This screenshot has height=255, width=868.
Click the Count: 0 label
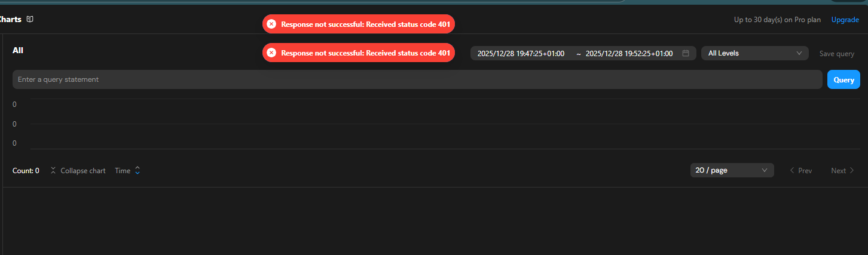coord(26,171)
